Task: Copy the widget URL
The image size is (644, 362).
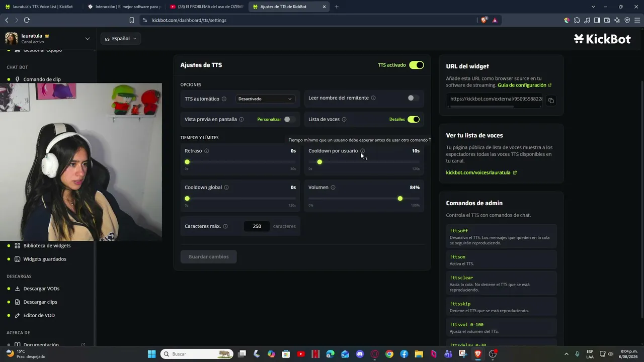Action: coord(551,101)
